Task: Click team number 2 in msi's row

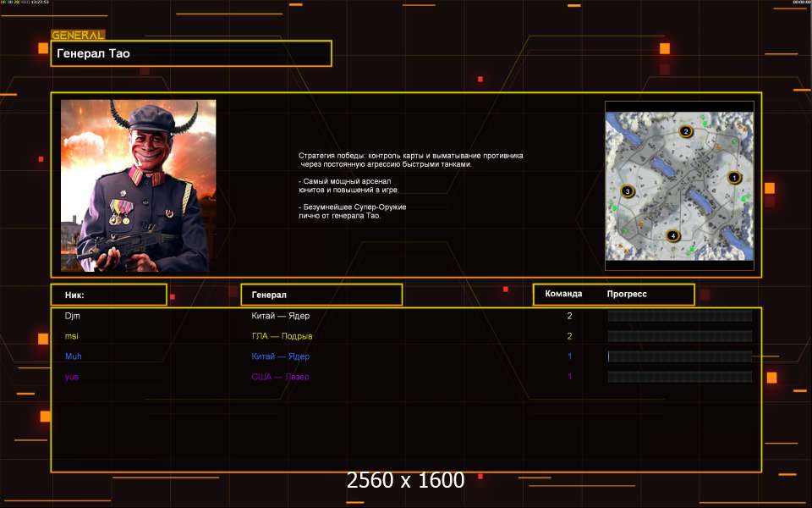Action: coord(569,336)
